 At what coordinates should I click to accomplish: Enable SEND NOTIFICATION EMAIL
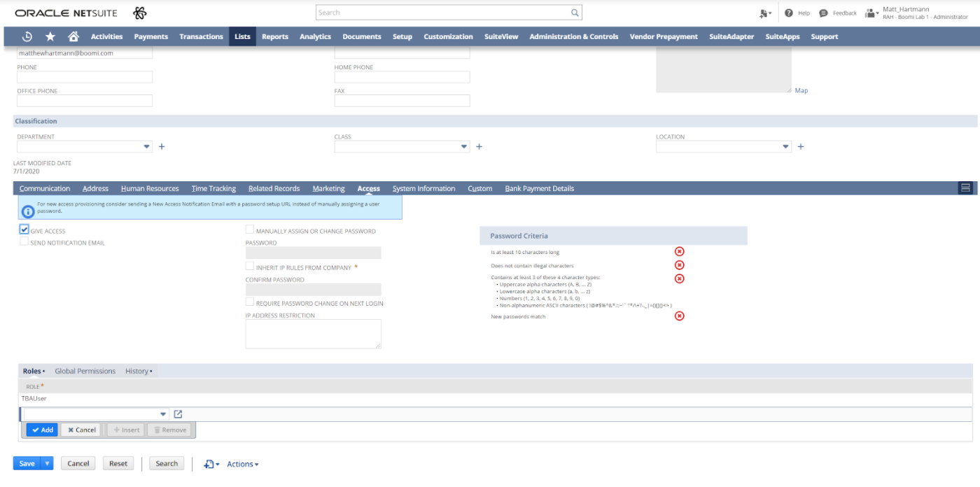23,241
